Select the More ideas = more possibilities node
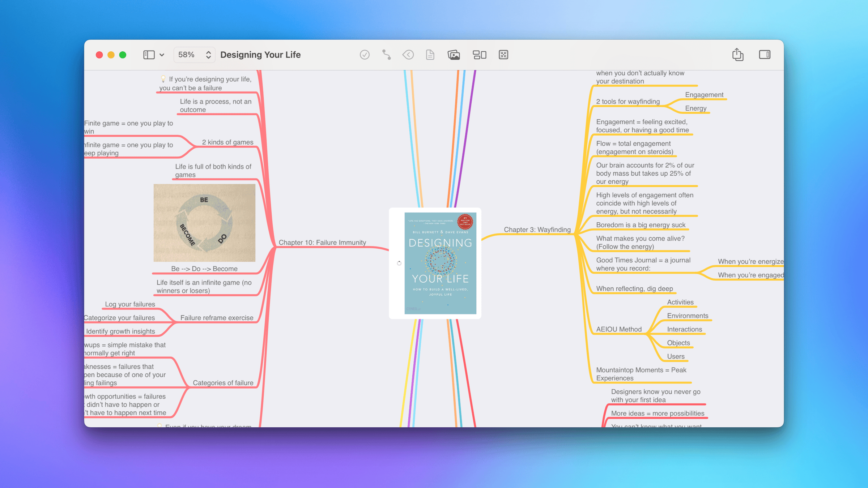This screenshot has width=868, height=488. coord(658,414)
